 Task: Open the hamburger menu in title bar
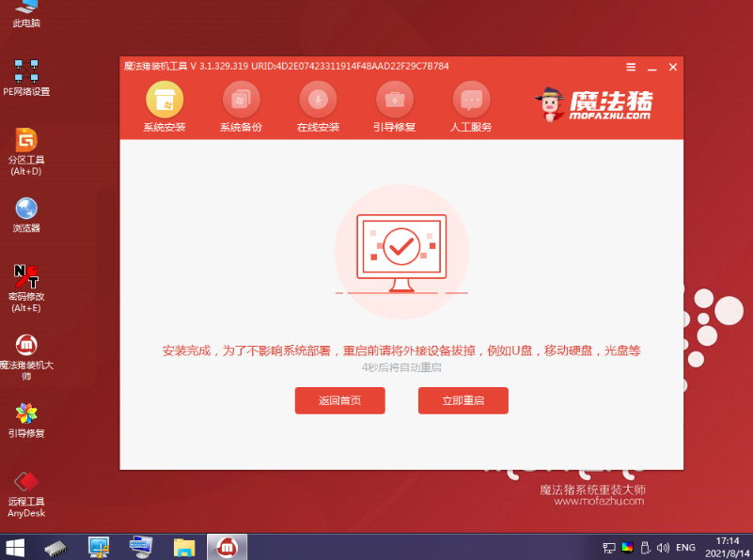coord(631,67)
